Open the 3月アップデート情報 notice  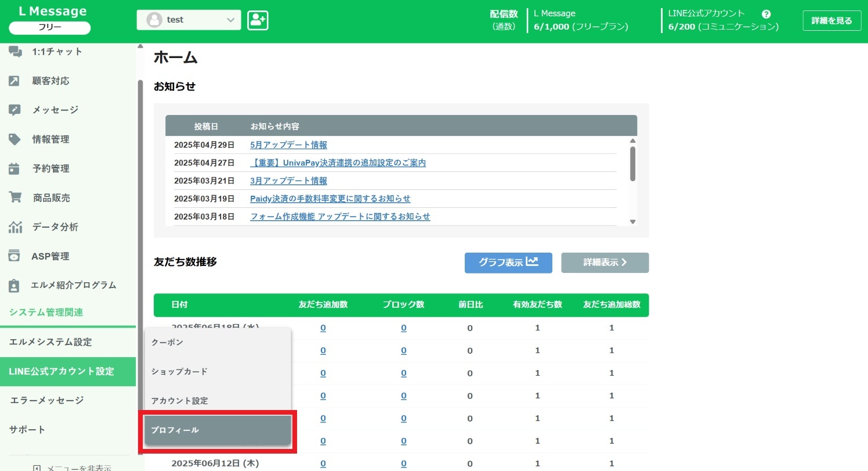click(x=288, y=181)
